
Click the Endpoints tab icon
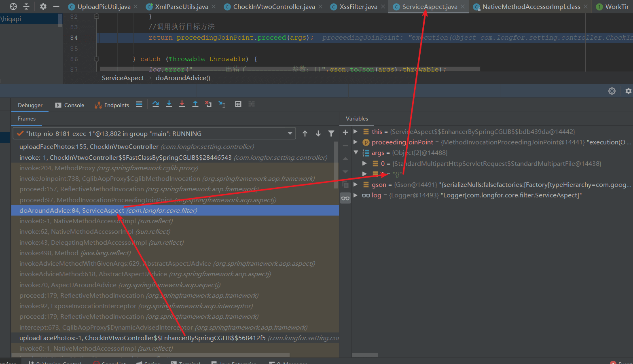pos(98,105)
